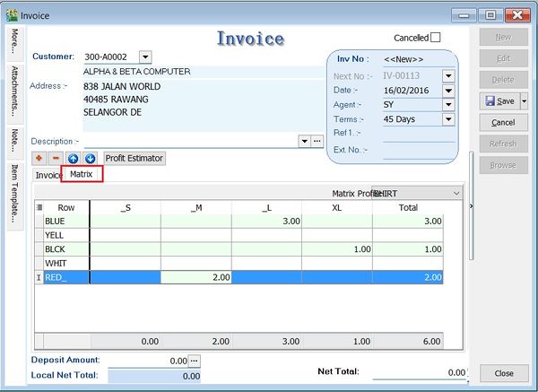Click the grand total 6.00 footer cell
538x392 pixels.
point(408,341)
